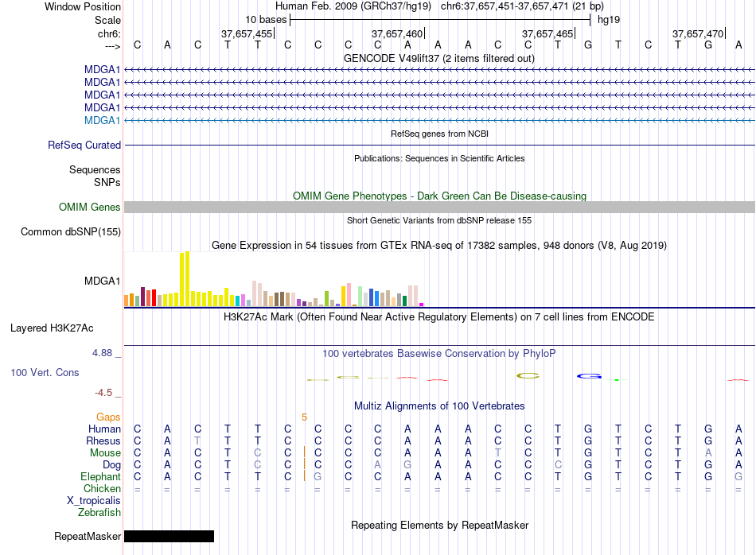Select the Zebrafish alignment row label
This screenshot has width=756, height=555.
click(x=99, y=512)
